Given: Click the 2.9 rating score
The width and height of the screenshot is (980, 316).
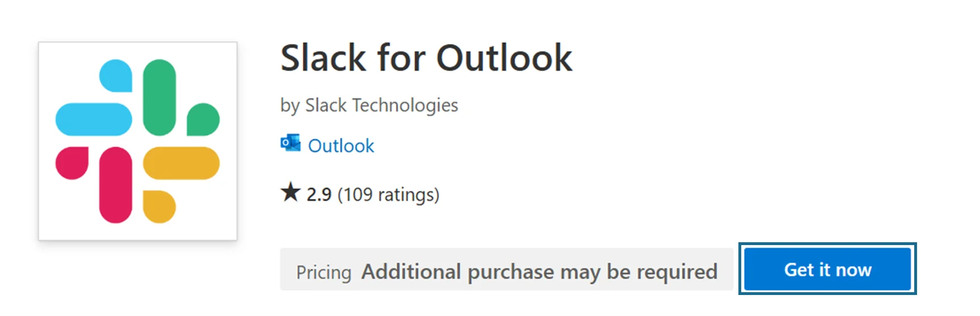Looking at the screenshot, I should click(319, 195).
